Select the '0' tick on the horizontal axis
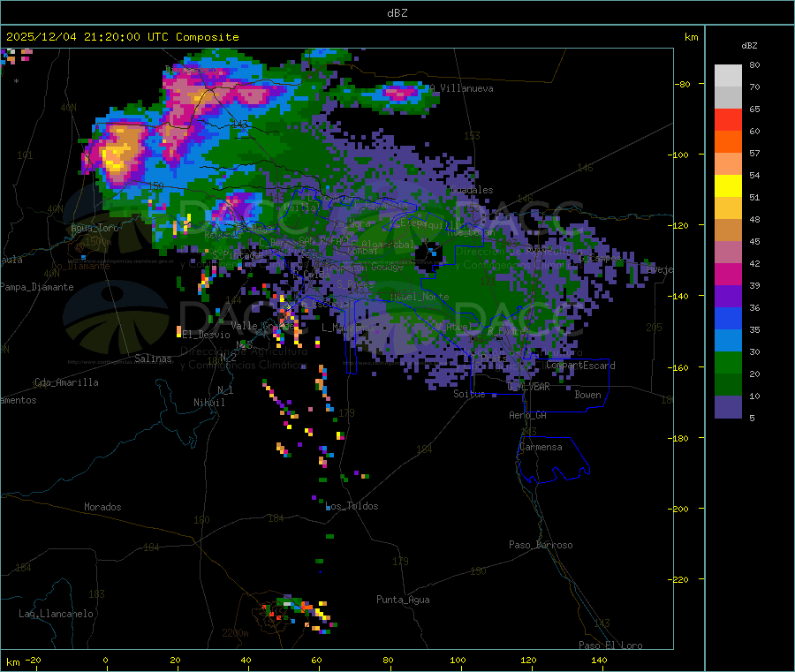The image size is (795, 672). pos(105,660)
